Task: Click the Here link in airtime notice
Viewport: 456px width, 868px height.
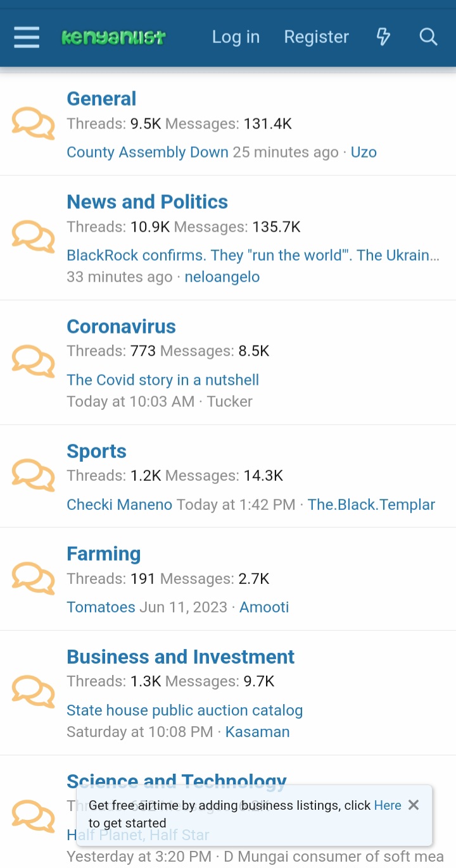Action: (x=388, y=805)
